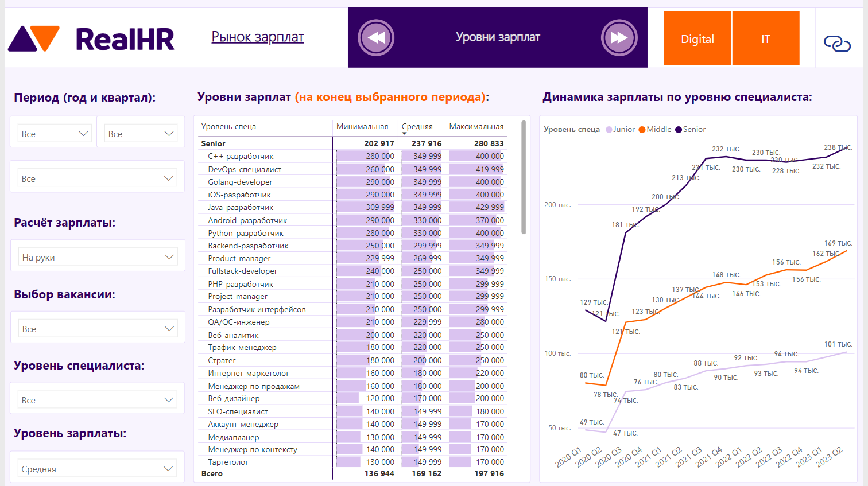Select the Разработчик интерфейсов row
The height and width of the screenshot is (486, 868).
[352, 309]
